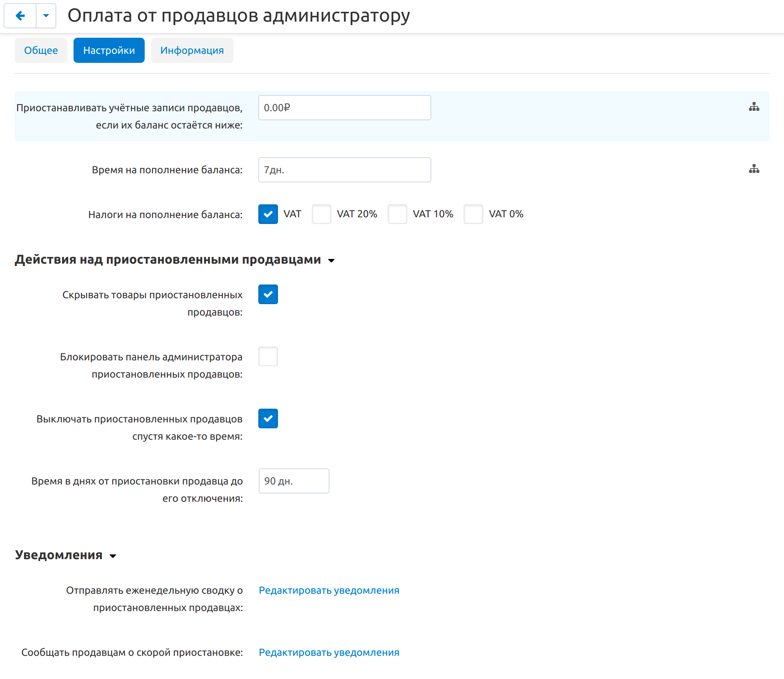Uncheck the VAT tax checkbox
784x679 pixels.
coord(268,214)
